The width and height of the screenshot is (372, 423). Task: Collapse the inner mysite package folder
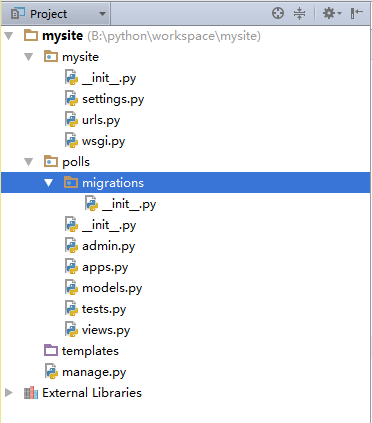(x=29, y=57)
